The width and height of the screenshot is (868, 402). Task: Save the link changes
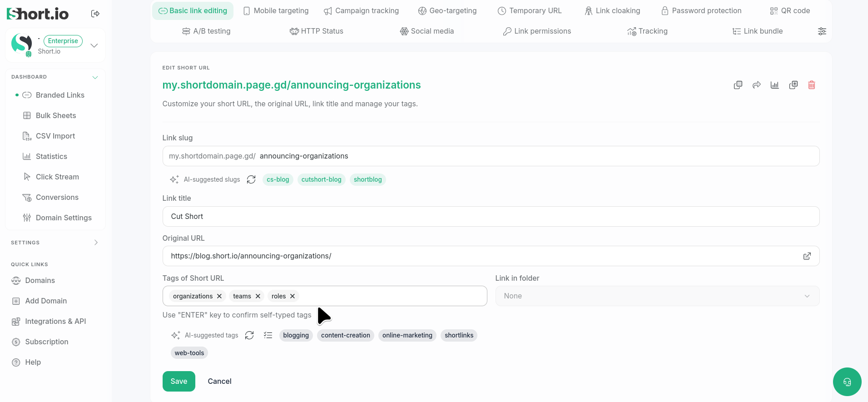[179, 382]
